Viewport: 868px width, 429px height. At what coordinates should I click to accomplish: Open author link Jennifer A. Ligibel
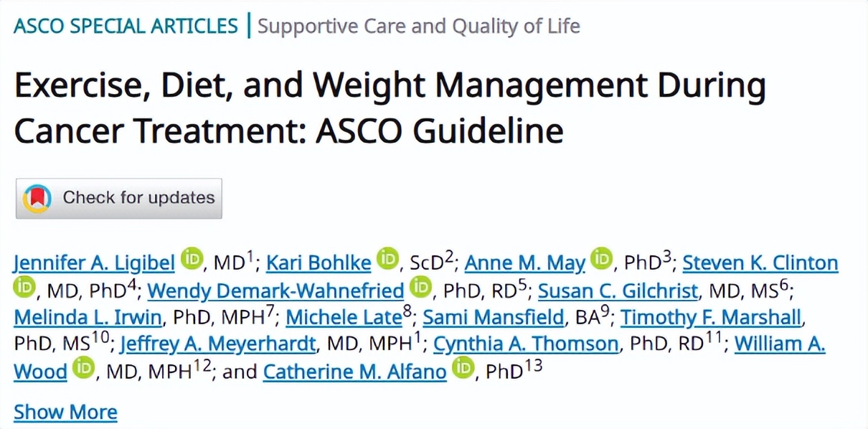coord(94,263)
